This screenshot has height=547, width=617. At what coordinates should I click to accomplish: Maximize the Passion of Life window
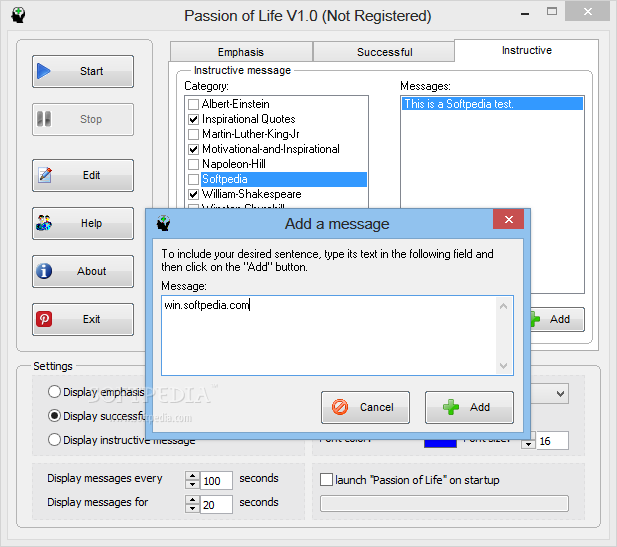pyautogui.click(x=552, y=11)
